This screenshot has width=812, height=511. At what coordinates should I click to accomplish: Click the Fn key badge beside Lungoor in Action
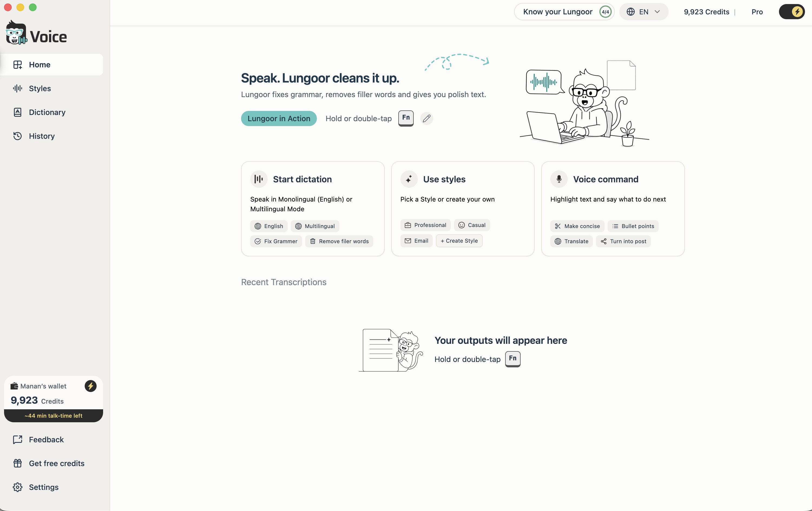(x=406, y=118)
